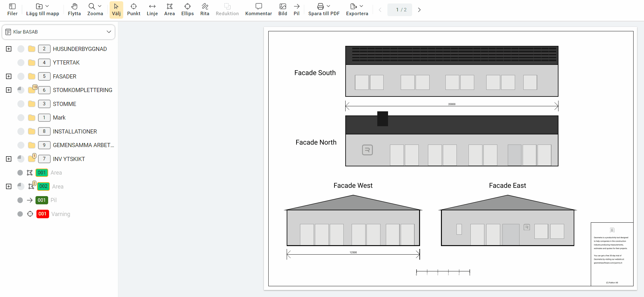Toggle visibility of FASADER folder

(x=21, y=76)
